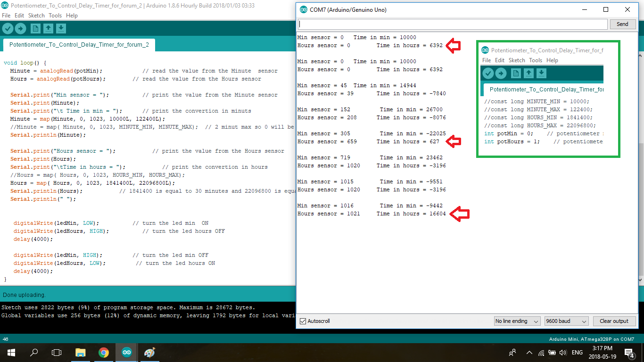This screenshot has width=644, height=362.
Task: Click the network icon in the system tray
Action: pos(541,353)
